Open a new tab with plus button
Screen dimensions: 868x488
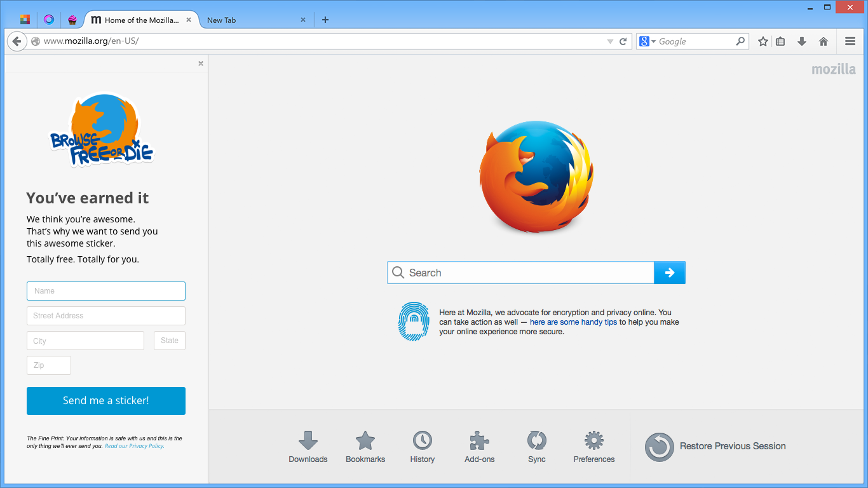(325, 20)
